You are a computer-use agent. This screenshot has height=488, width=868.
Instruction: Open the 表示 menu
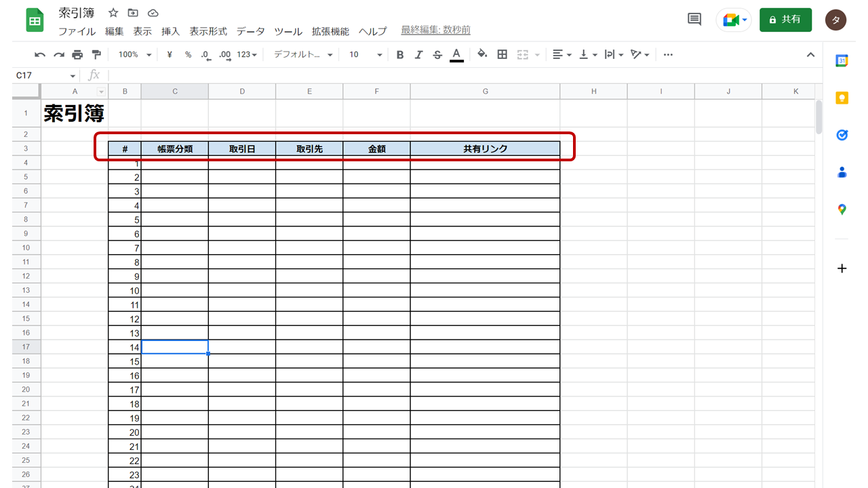[142, 31]
